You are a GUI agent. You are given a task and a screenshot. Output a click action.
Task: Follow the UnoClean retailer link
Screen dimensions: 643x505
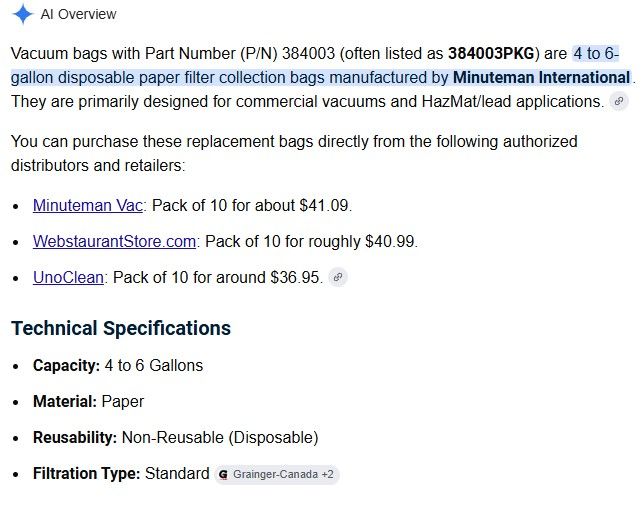click(68, 277)
